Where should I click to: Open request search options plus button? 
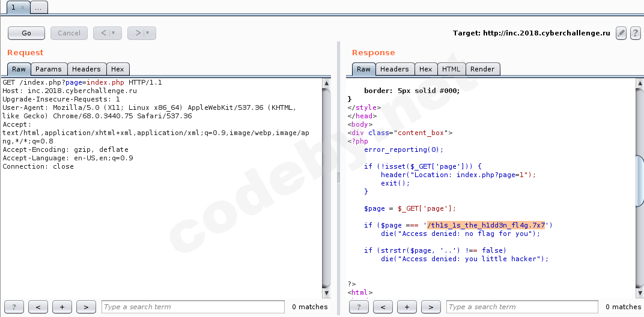point(62,307)
